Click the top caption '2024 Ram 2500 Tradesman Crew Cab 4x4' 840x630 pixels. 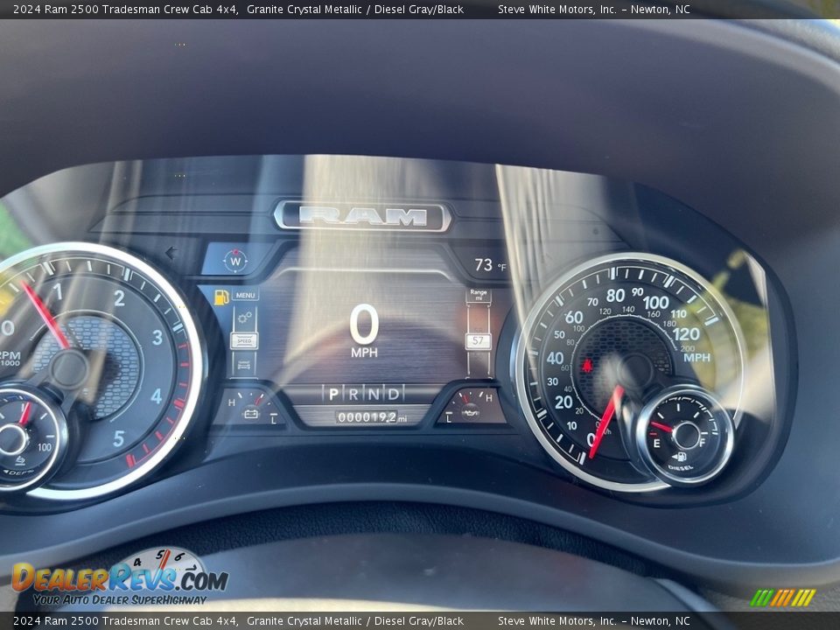pyautogui.click(x=125, y=9)
